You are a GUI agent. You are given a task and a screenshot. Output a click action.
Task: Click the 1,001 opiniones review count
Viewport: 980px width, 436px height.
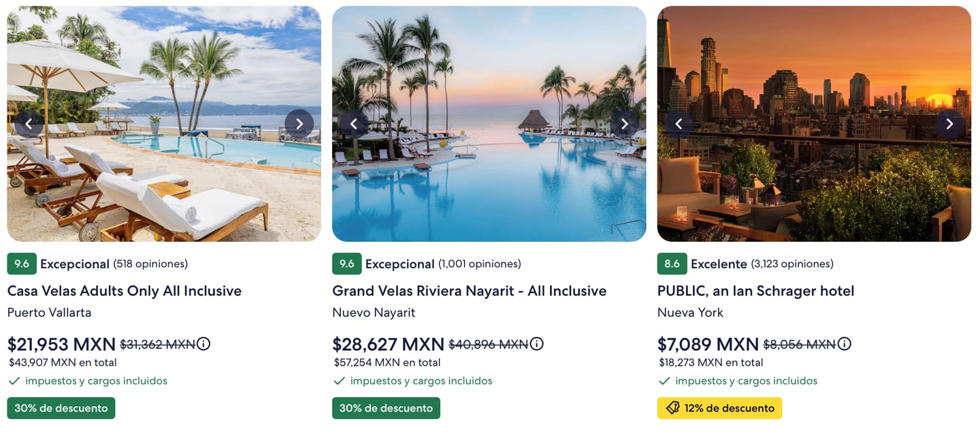click(480, 264)
